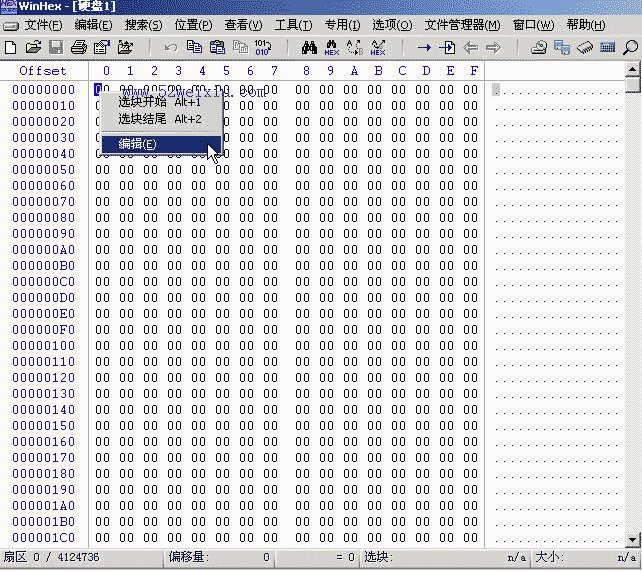Click the New file toolbar icon
642x572 pixels.
(10, 47)
